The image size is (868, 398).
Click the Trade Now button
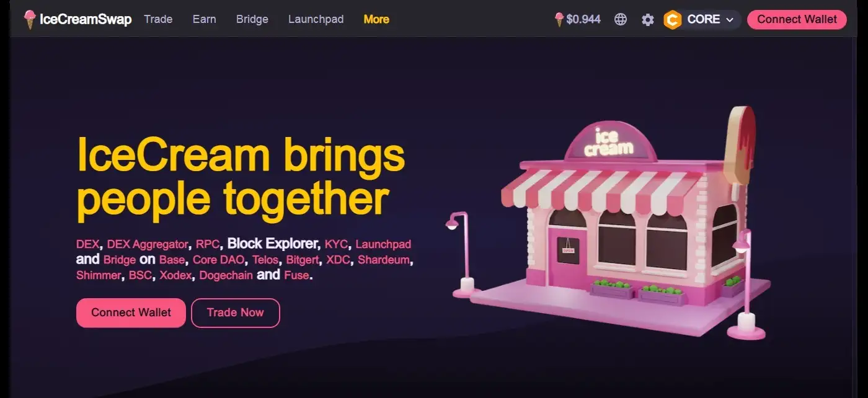pos(236,312)
